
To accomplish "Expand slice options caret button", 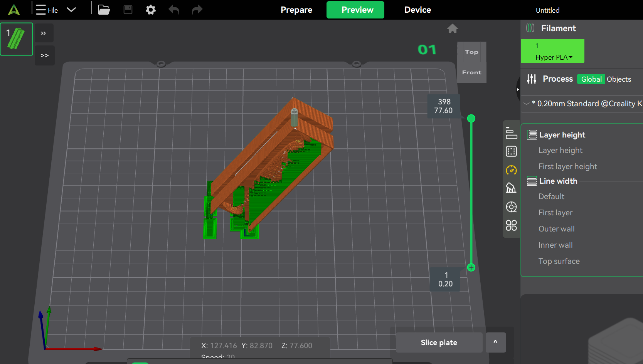I will tap(495, 342).
